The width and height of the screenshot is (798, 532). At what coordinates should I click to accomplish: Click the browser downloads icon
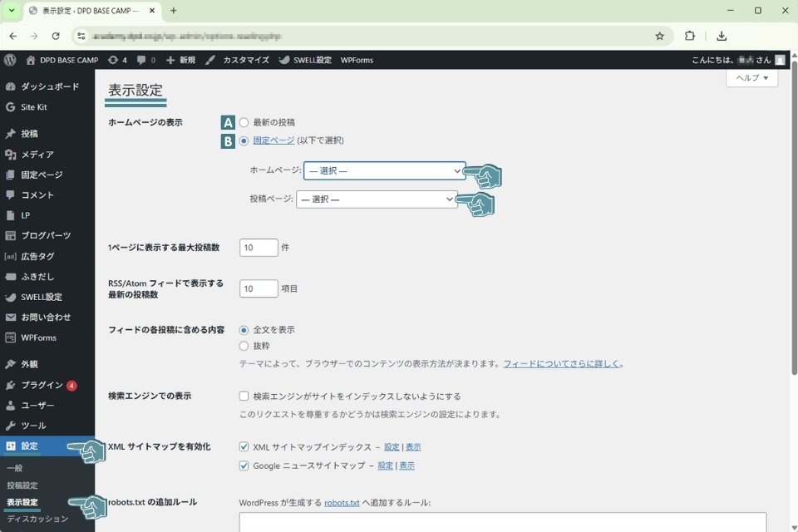pos(722,36)
